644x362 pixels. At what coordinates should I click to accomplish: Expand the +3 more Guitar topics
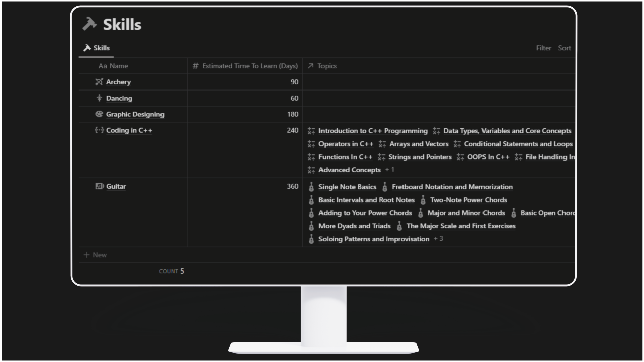[438, 239]
